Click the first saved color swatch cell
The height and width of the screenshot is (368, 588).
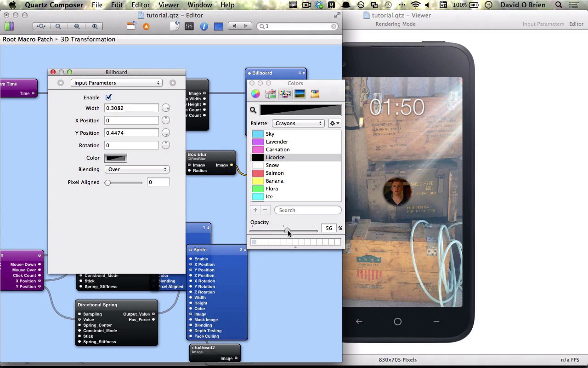254,242
